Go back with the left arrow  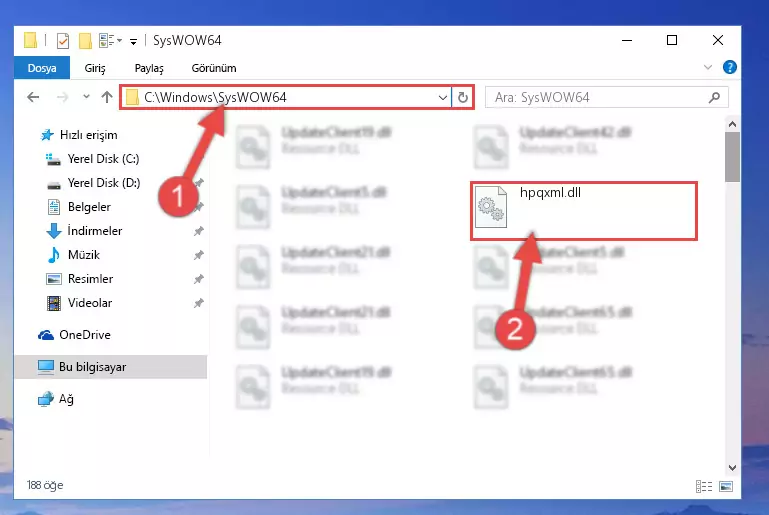click(x=33, y=97)
